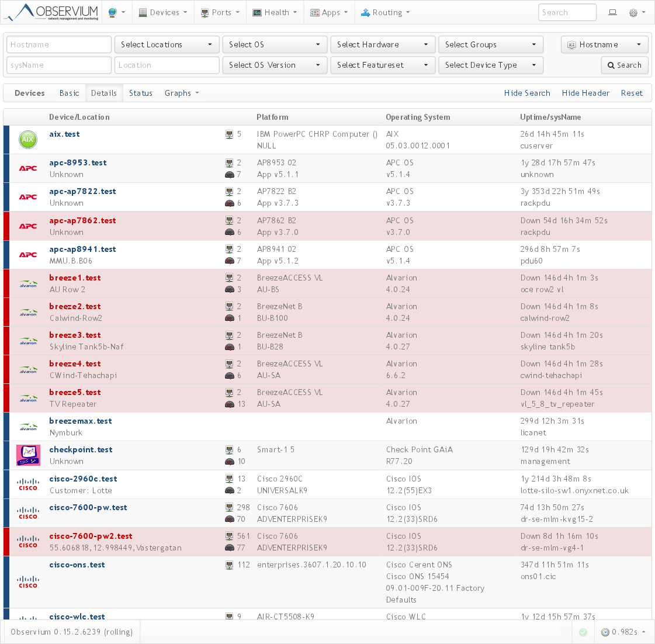Image resolution: width=655 pixels, height=644 pixels.
Task: Click the sensors icon for apc-8953.test
Action: click(229, 175)
